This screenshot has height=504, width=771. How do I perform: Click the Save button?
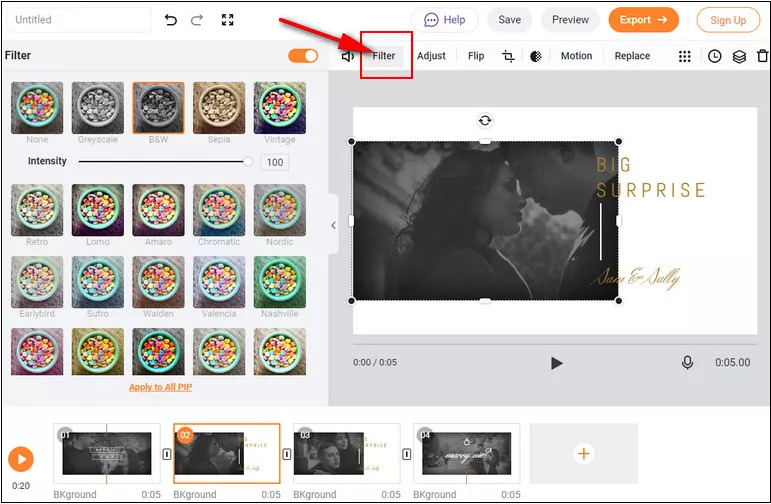click(509, 20)
